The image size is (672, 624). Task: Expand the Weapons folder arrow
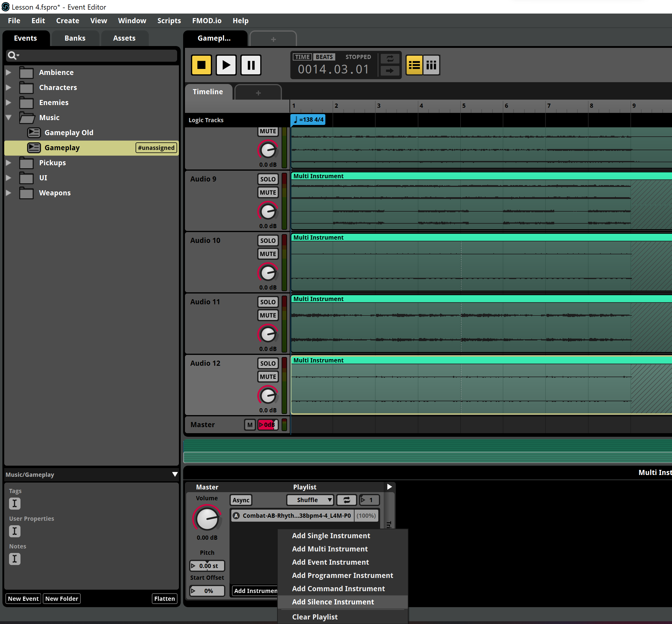[x=8, y=193]
